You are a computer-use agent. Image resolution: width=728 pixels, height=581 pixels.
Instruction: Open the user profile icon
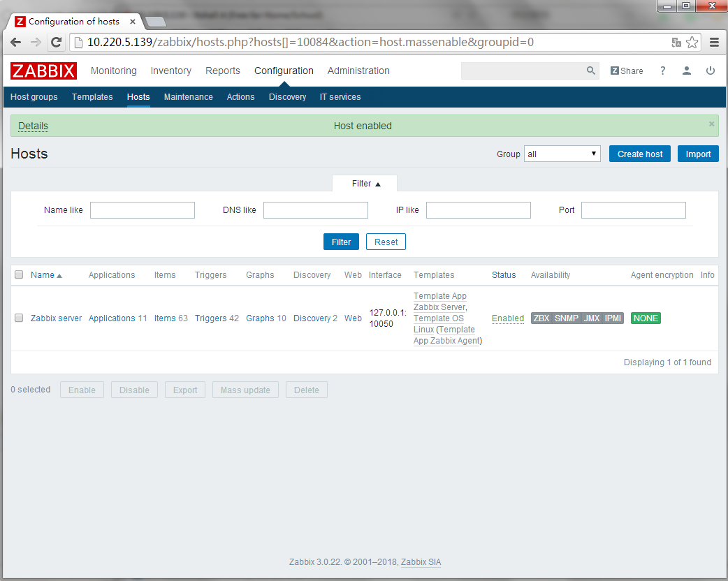click(x=686, y=71)
